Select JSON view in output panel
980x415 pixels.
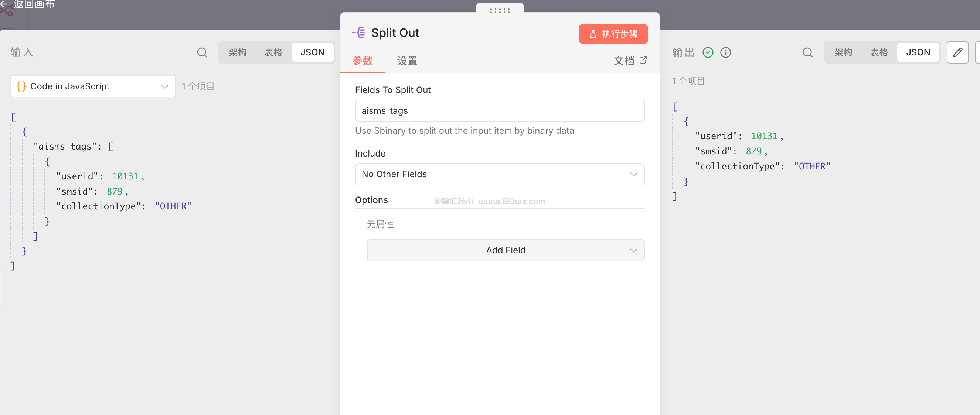tap(918, 52)
